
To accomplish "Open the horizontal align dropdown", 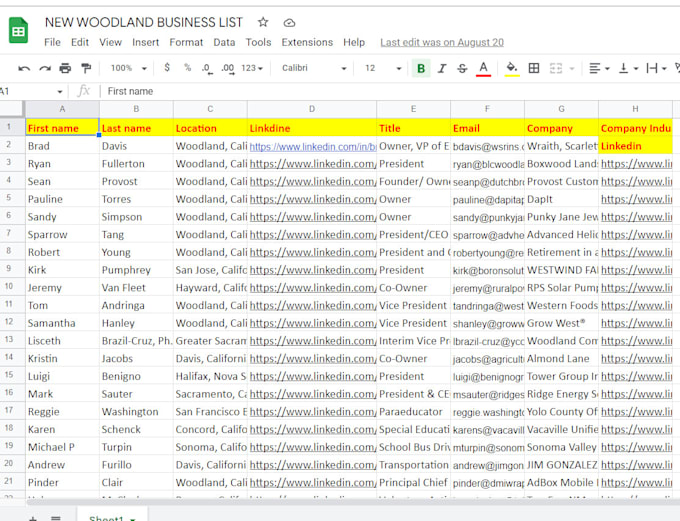I will [x=599, y=68].
